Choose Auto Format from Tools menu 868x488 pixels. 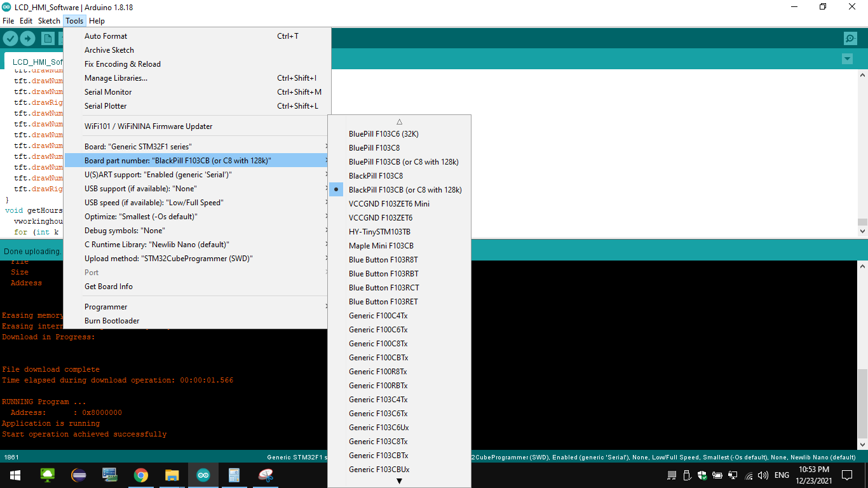tap(197, 36)
